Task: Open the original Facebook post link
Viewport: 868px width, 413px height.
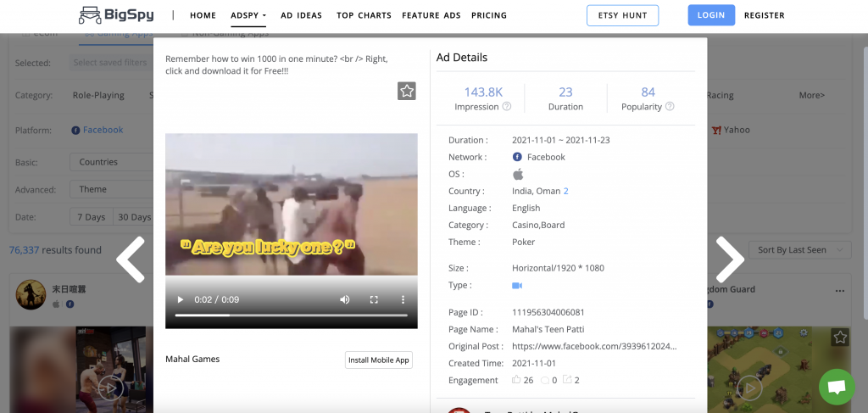Action: point(594,346)
